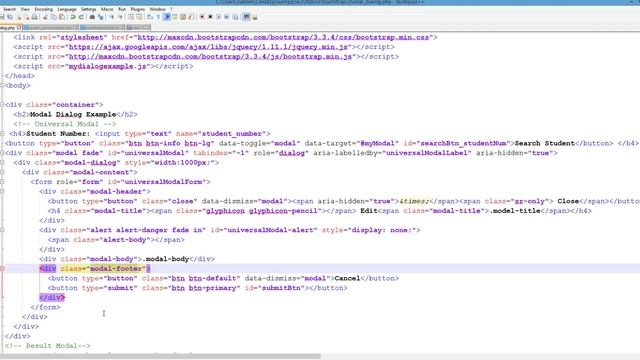640x360 pixels.
Task: Click the Zoom In toolbar icon
Action: pyautogui.click(x=112, y=17)
